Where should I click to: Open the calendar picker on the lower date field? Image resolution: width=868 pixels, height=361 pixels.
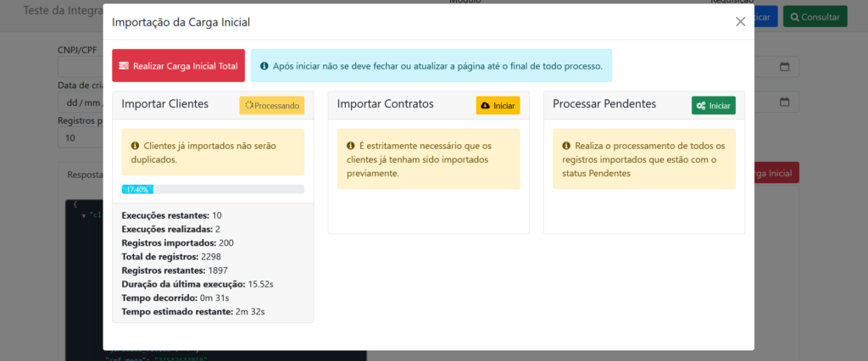tap(784, 103)
